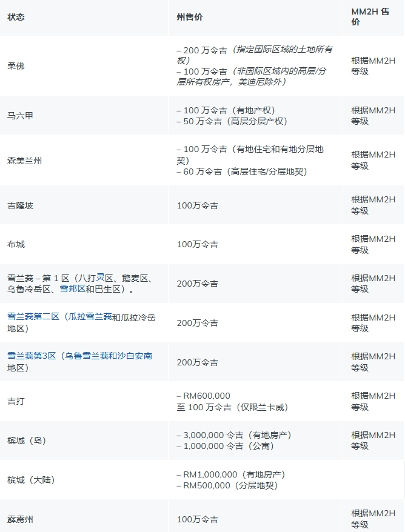Click the 柔佛 state cell
Image resolution: width=405 pixels, height=532 pixels.
click(16, 66)
